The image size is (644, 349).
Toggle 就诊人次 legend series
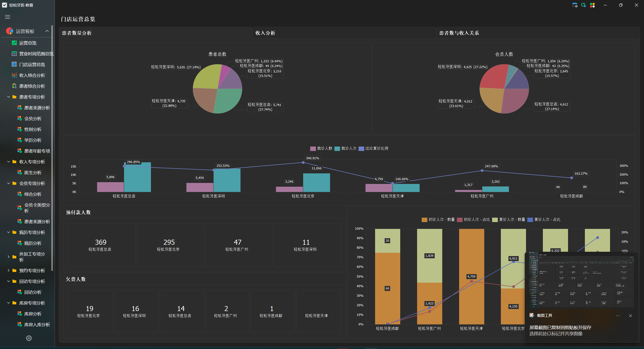point(345,148)
